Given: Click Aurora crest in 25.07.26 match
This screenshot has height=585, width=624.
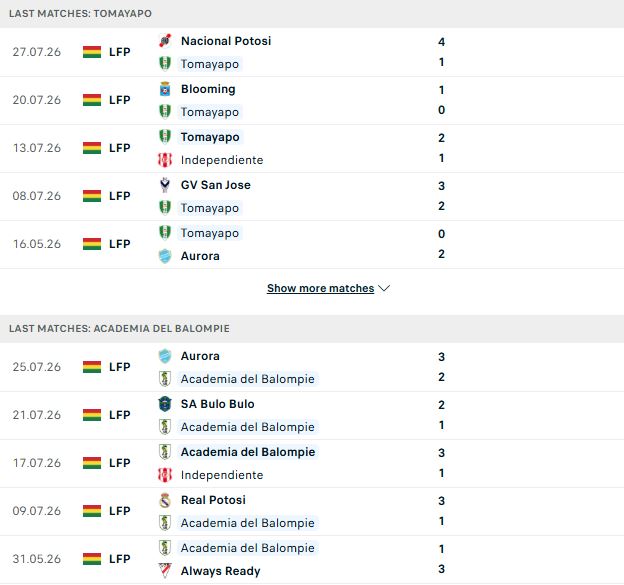Looking at the screenshot, I should (x=165, y=356).
